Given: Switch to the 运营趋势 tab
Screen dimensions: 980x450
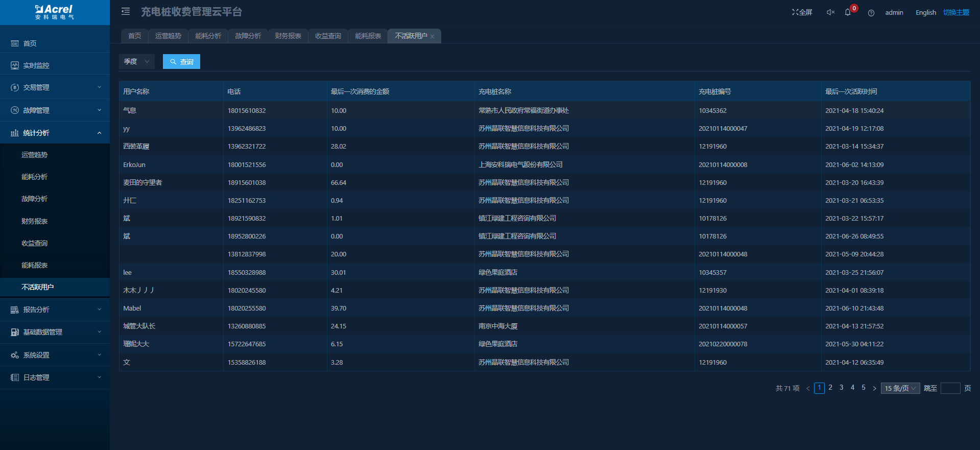Looking at the screenshot, I should pos(169,36).
